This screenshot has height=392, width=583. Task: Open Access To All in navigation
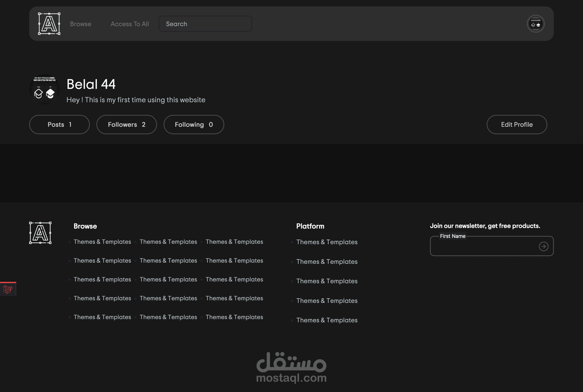pyautogui.click(x=130, y=24)
